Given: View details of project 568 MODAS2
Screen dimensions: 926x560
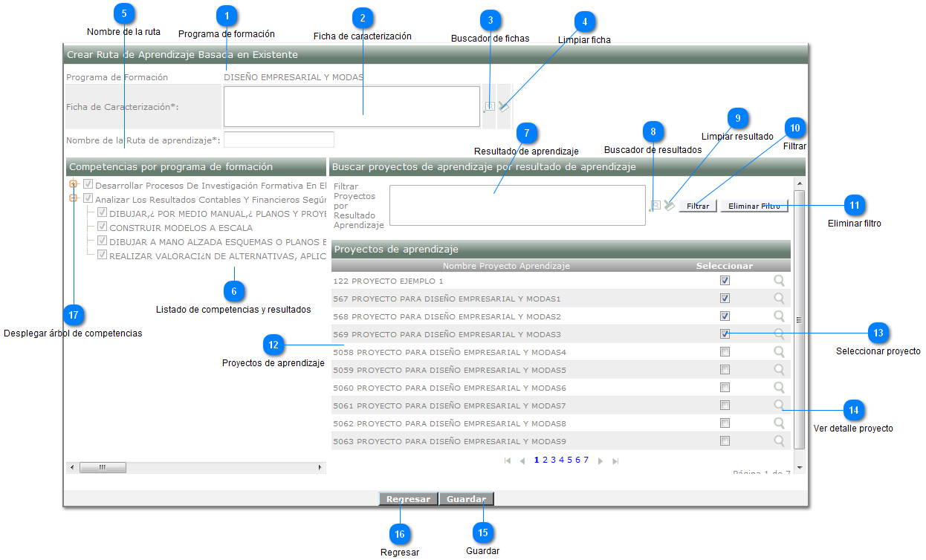Looking at the screenshot, I should [x=779, y=316].
